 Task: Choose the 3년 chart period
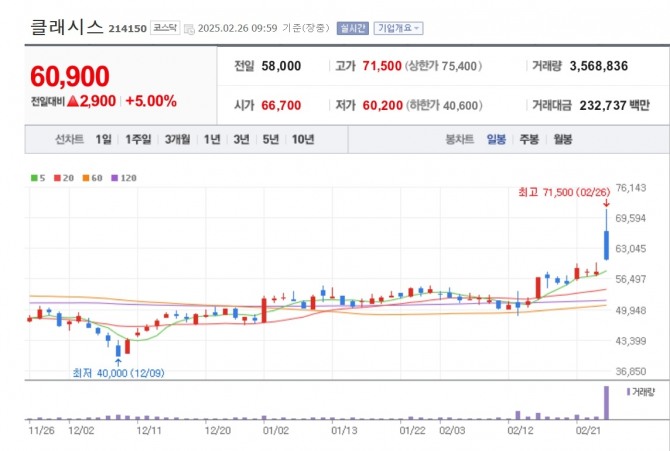tap(241, 139)
